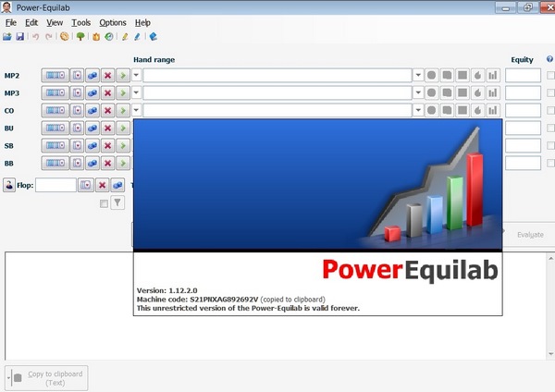Click the yellow pencil toolbar icon
The width and height of the screenshot is (555, 392).
(125, 36)
